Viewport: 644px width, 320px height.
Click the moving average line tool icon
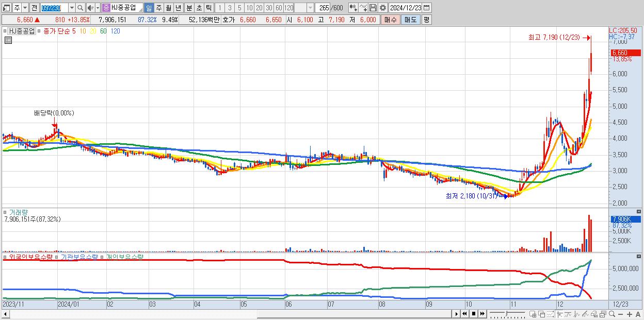pyautogui.click(x=568, y=314)
